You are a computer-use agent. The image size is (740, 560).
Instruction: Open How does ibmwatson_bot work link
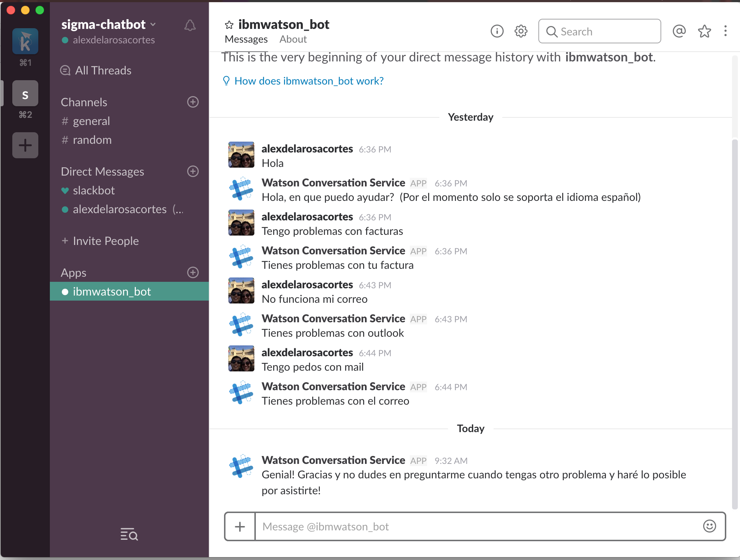click(309, 81)
